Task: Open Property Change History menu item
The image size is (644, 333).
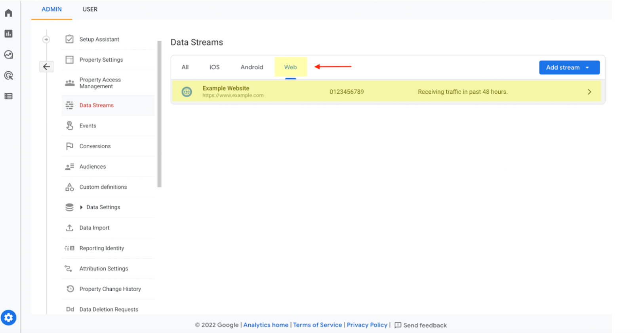Action: click(108, 289)
